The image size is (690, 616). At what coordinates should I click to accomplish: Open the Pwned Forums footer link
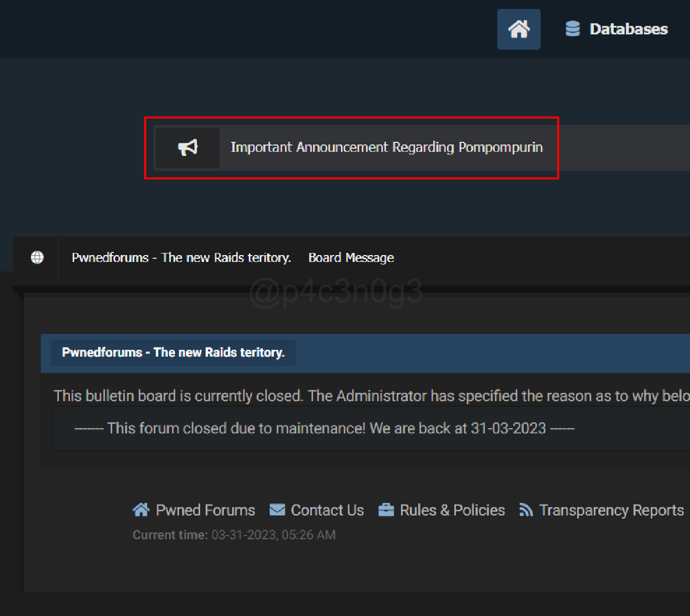(205, 510)
